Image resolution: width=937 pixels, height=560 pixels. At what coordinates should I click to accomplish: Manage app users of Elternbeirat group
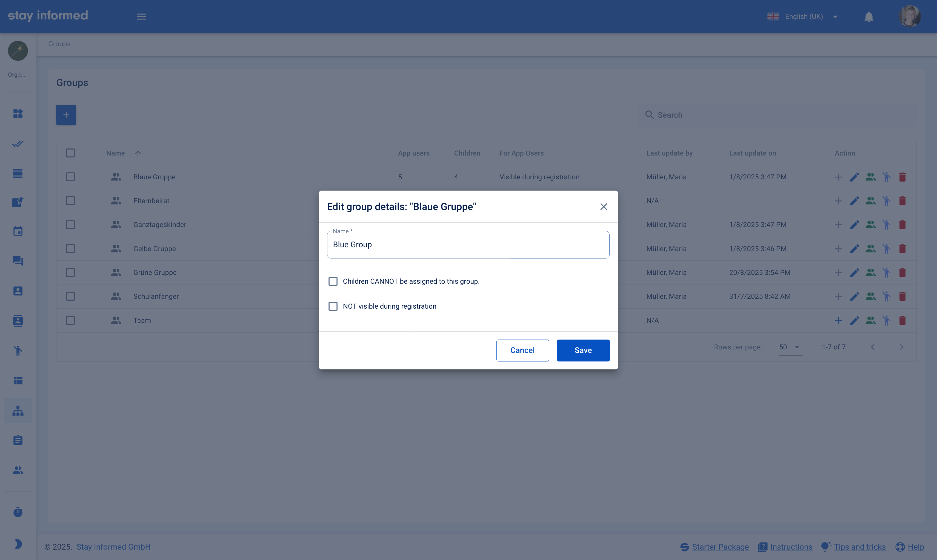(x=870, y=201)
